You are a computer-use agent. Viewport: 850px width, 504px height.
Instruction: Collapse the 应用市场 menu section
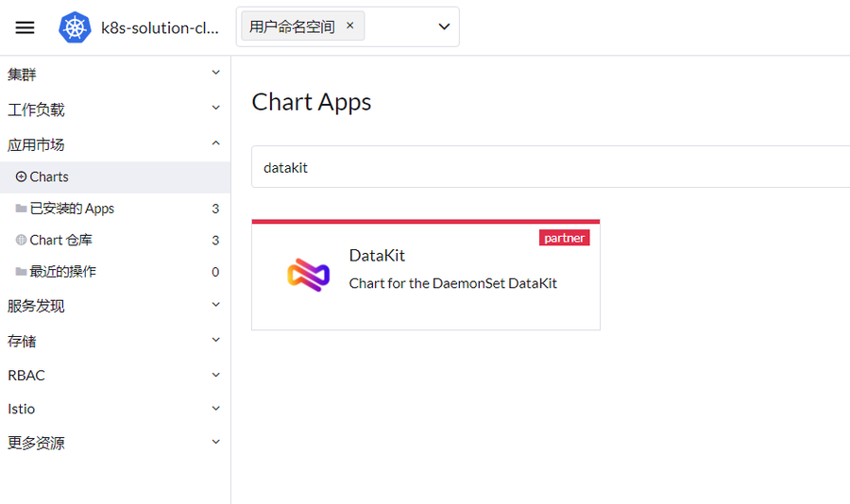pyautogui.click(x=115, y=144)
